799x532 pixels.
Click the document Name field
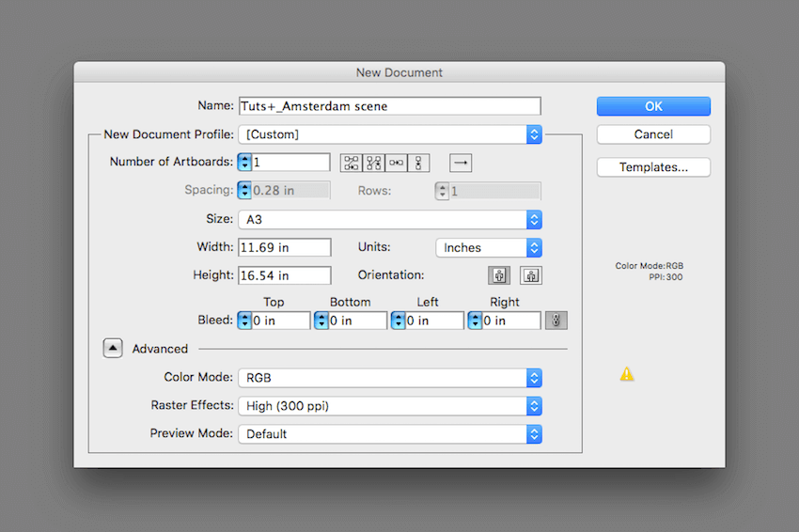(390, 106)
